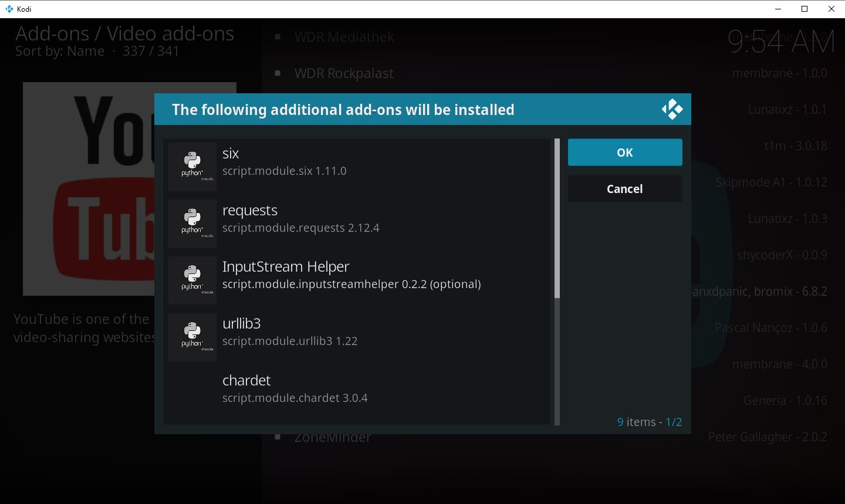Minimize the Kodi window
The width and height of the screenshot is (845, 504).
click(778, 9)
